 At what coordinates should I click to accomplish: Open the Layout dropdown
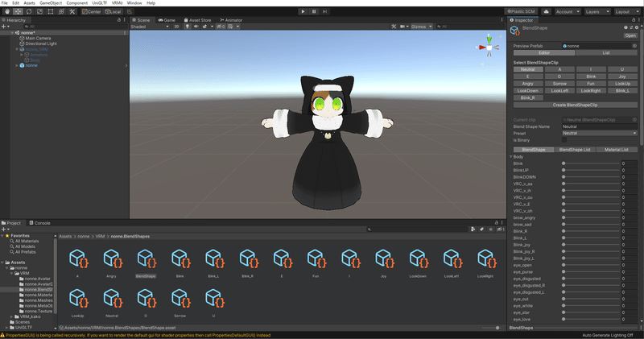tap(627, 11)
